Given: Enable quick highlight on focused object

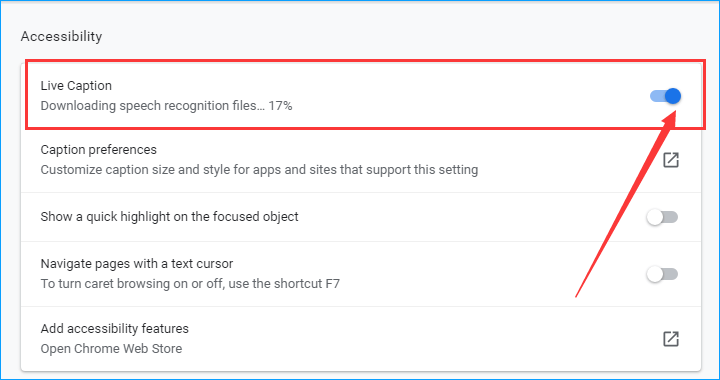Looking at the screenshot, I should tap(662, 217).
